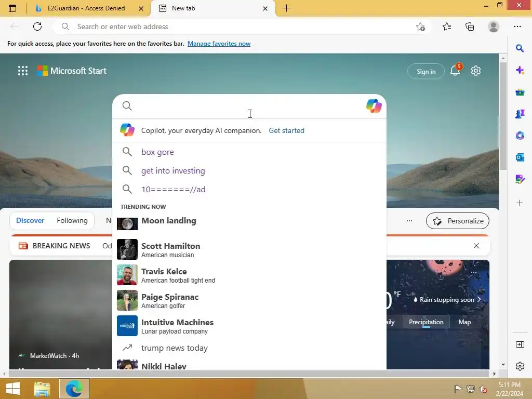This screenshot has height=399, width=532.
Task: Refresh the current page
Action: (x=37, y=26)
